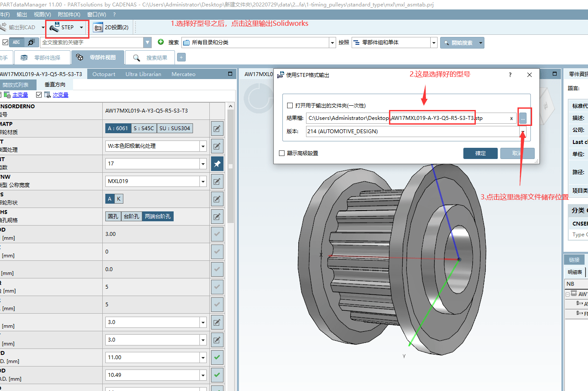Click the STEP export icon
The height and width of the screenshot is (391, 588).
pos(54,27)
